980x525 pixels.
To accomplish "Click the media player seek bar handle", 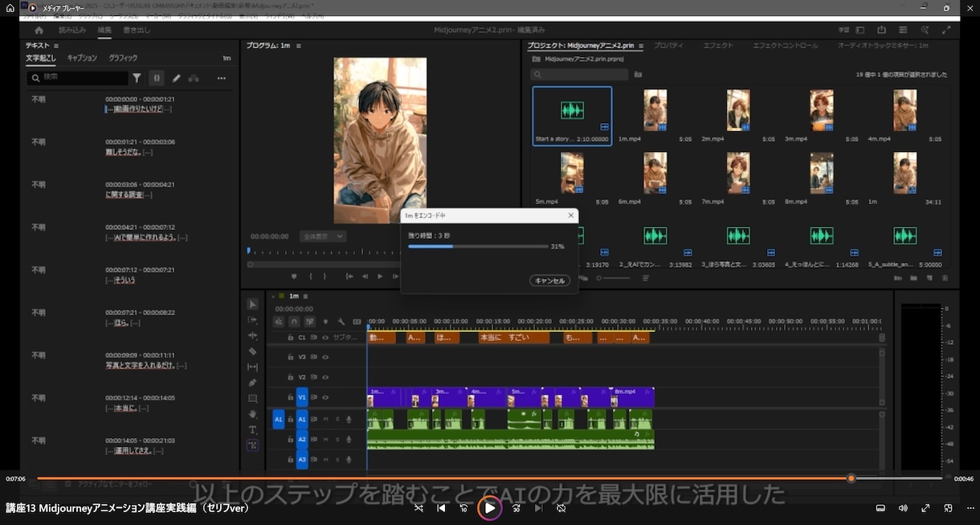I will tap(851, 478).
